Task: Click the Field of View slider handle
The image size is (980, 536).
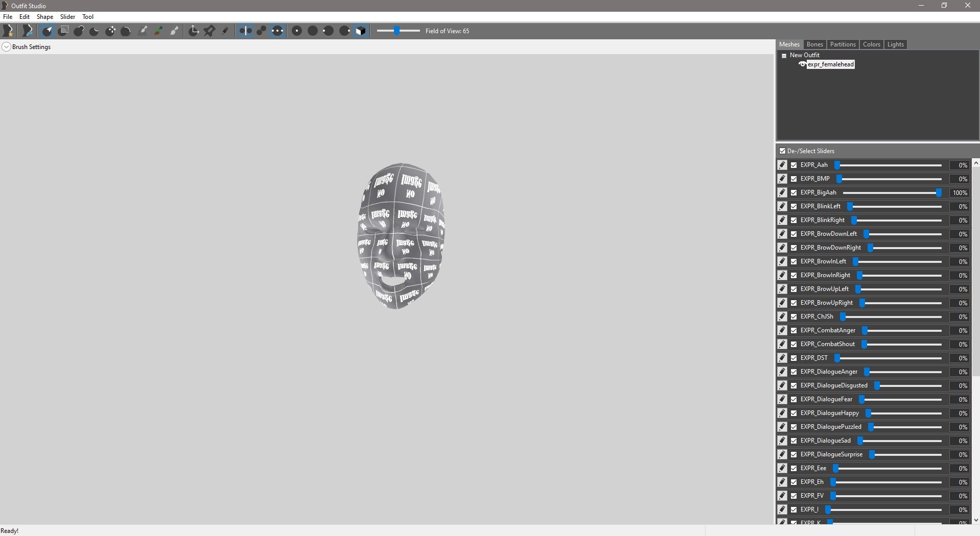Action: (396, 31)
